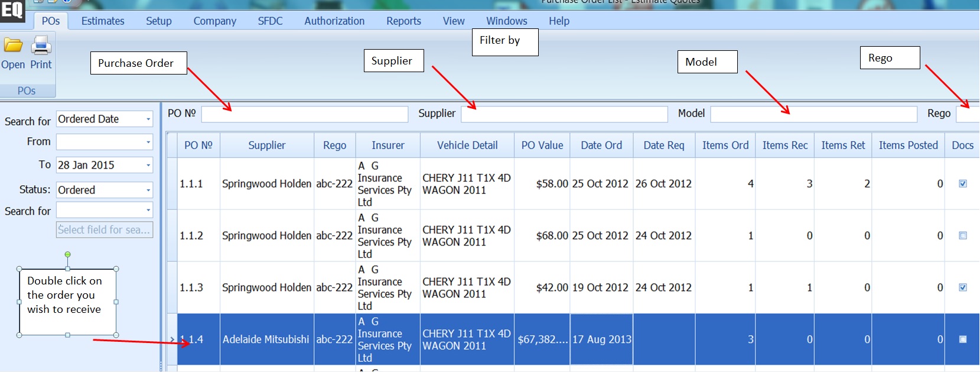Sort by the PO Nº column header
This screenshot has width=980, height=372.
pyautogui.click(x=198, y=145)
